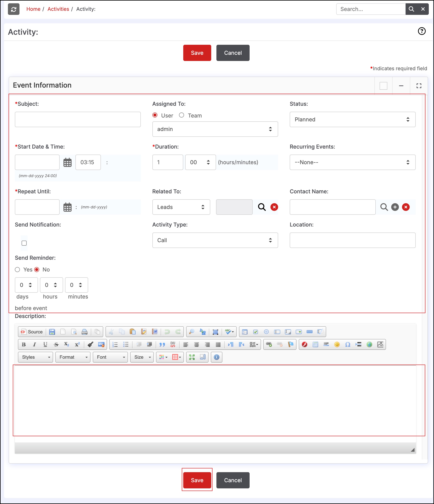Apply Subscript formatting

point(67,344)
